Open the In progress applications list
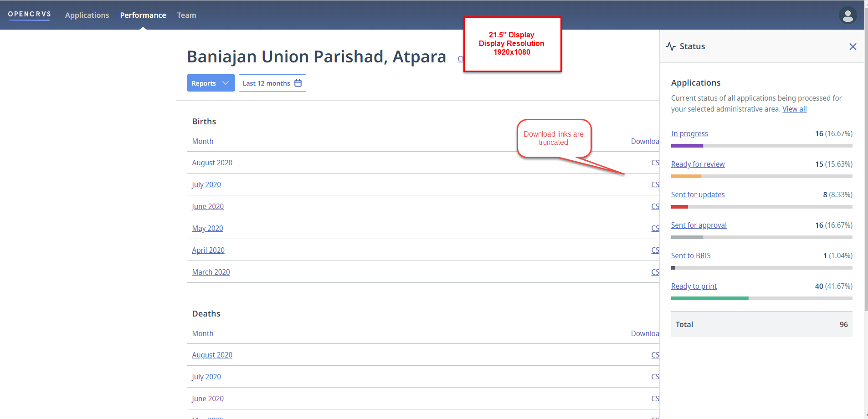Image resolution: width=868 pixels, height=419 pixels. point(689,133)
